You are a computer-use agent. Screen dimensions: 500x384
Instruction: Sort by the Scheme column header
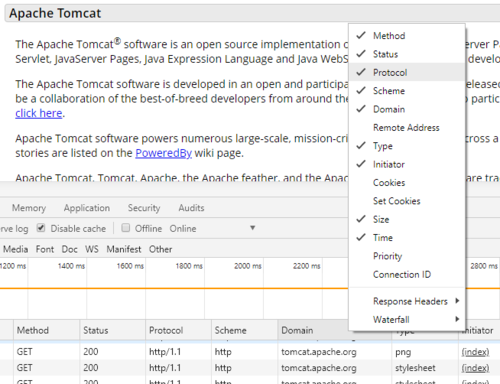(245, 330)
